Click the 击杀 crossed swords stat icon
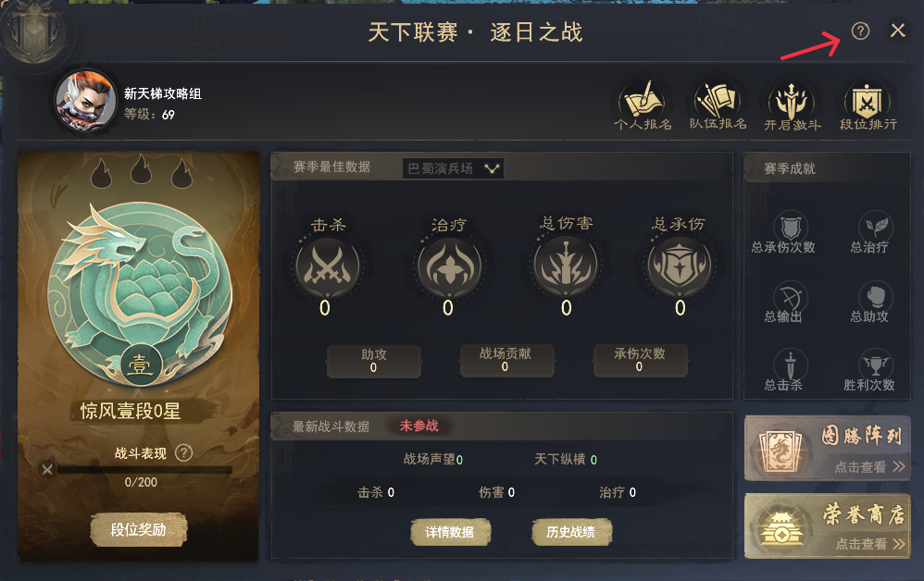 click(x=328, y=266)
